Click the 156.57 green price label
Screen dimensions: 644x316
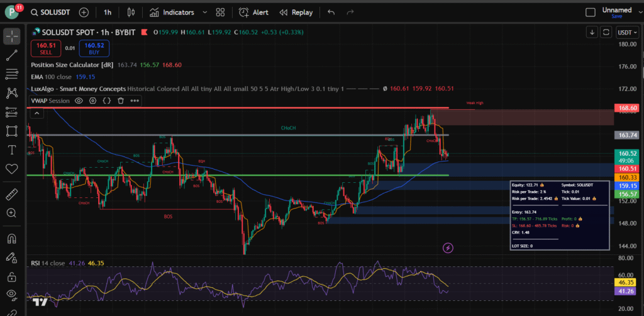tap(626, 194)
